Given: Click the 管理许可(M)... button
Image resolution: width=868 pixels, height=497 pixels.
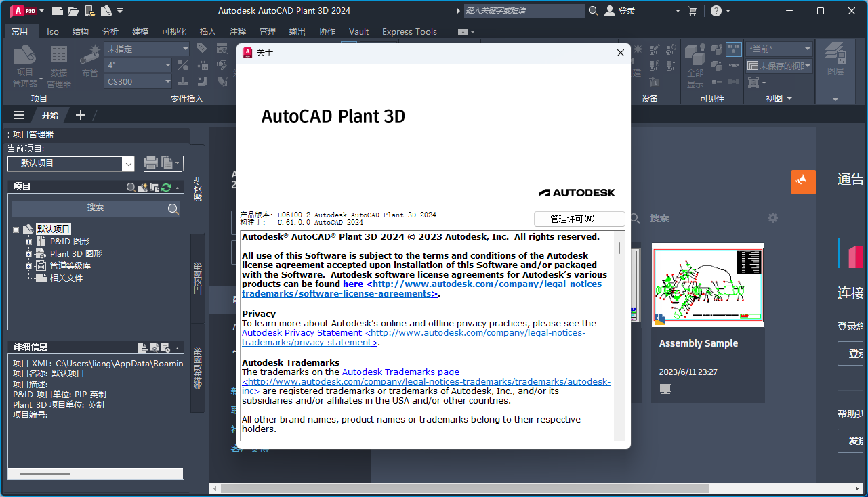Looking at the screenshot, I should click(579, 219).
